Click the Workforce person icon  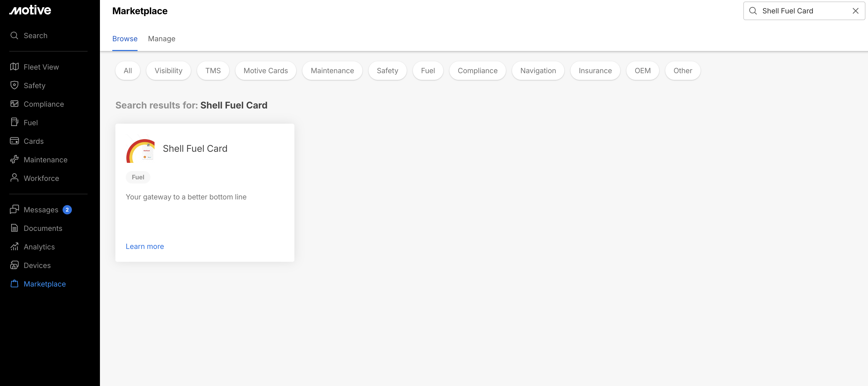(14, 178)
